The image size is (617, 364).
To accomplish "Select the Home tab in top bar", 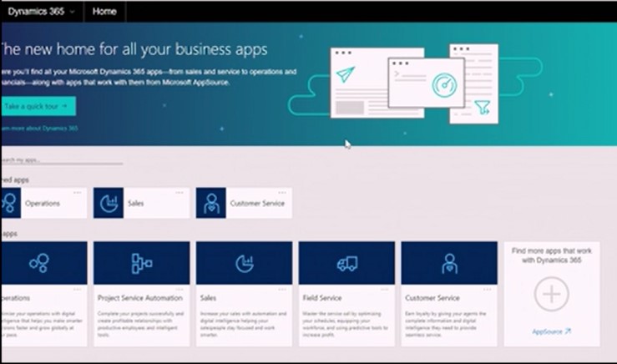I will [104, 12].
